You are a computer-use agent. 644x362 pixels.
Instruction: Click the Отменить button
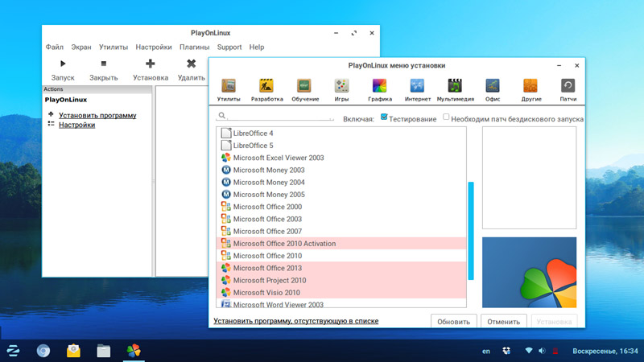[x=504, y=321]
